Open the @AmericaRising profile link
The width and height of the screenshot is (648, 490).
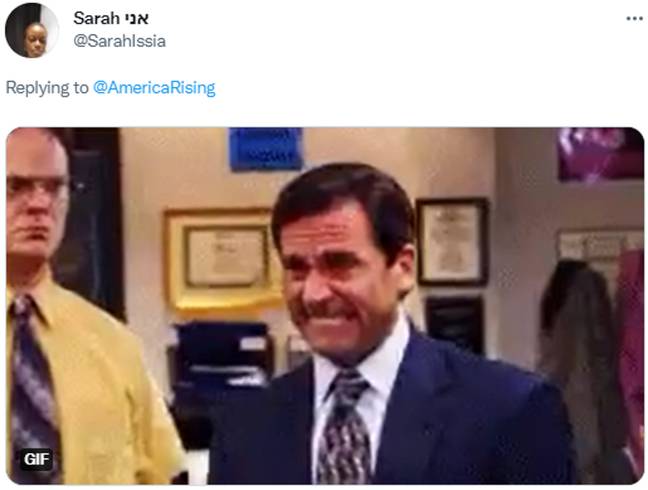click(154, 88)
